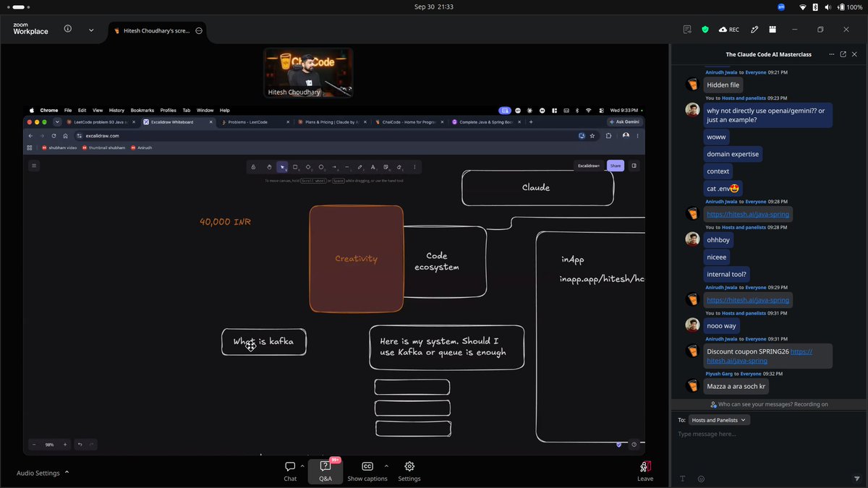Open the meeting info icon next to Zoom Workplace

point(67,30)
